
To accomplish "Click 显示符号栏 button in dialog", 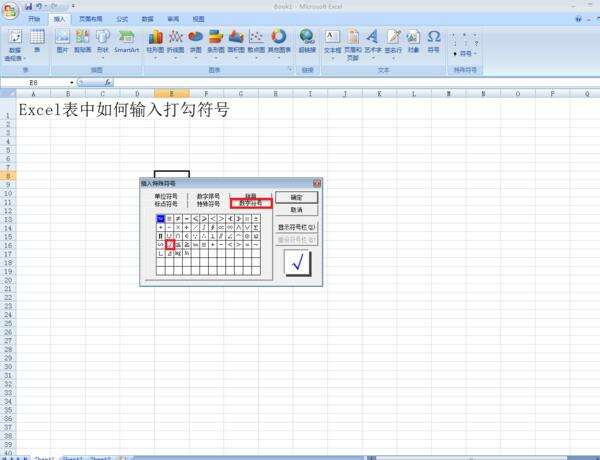I will [x=297, y=227].
